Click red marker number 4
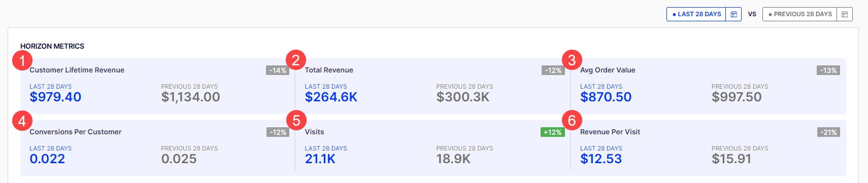868x183 pixels. tap(22, 121)
